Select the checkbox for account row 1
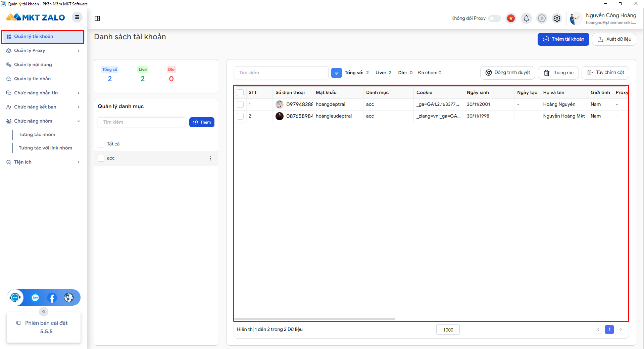The height and width of the screenshot is (349, 644). [x=240, y=104]
